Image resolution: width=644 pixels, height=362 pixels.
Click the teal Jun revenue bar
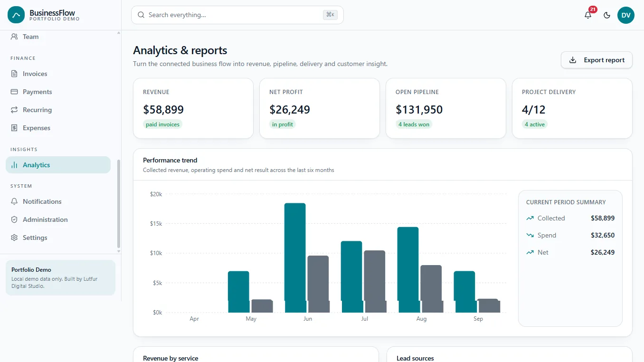(x=295, y=257)
